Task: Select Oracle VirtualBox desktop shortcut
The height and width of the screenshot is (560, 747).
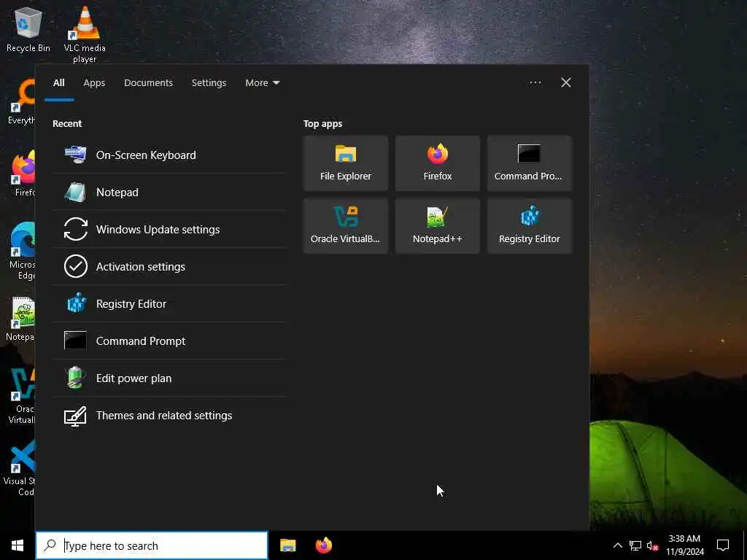Action: tap(21, 396)
